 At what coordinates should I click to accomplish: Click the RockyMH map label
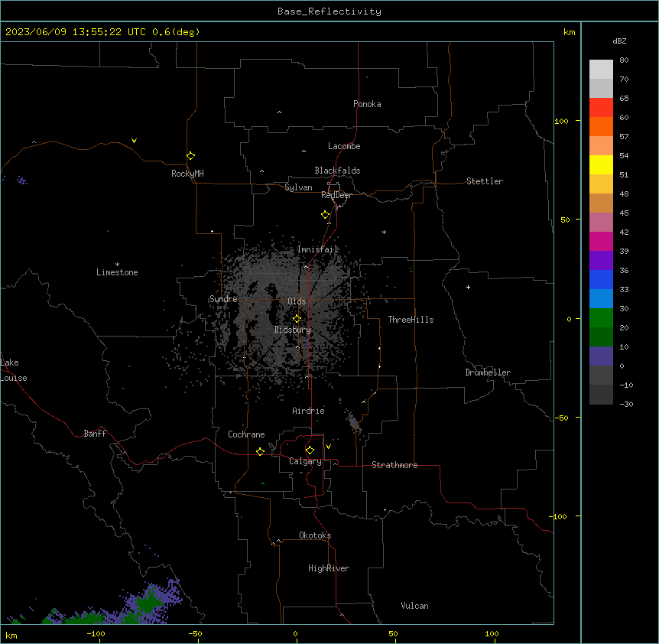tap(187, 174)
